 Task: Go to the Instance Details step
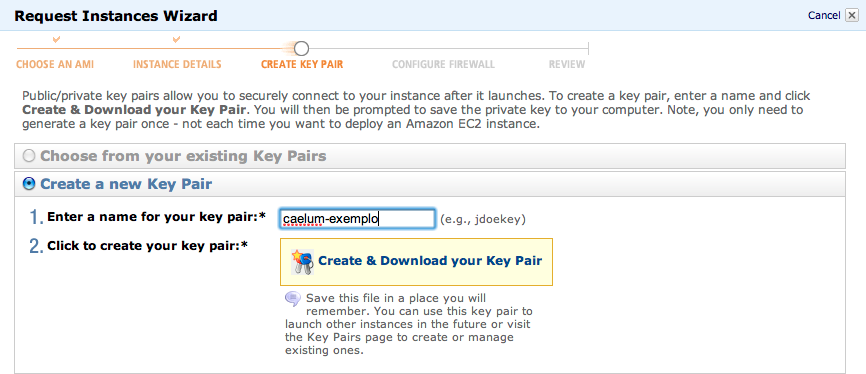click(177, 65)
